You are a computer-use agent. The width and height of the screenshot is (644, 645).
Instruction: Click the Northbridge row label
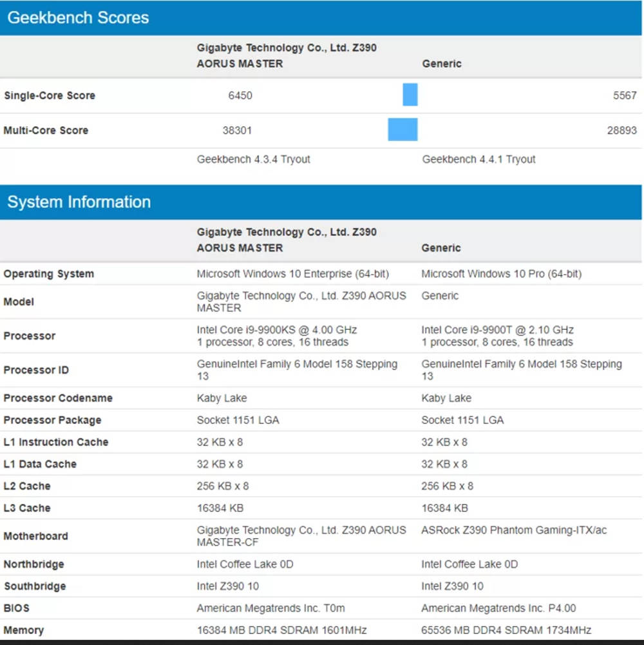[x=34, y=564]
